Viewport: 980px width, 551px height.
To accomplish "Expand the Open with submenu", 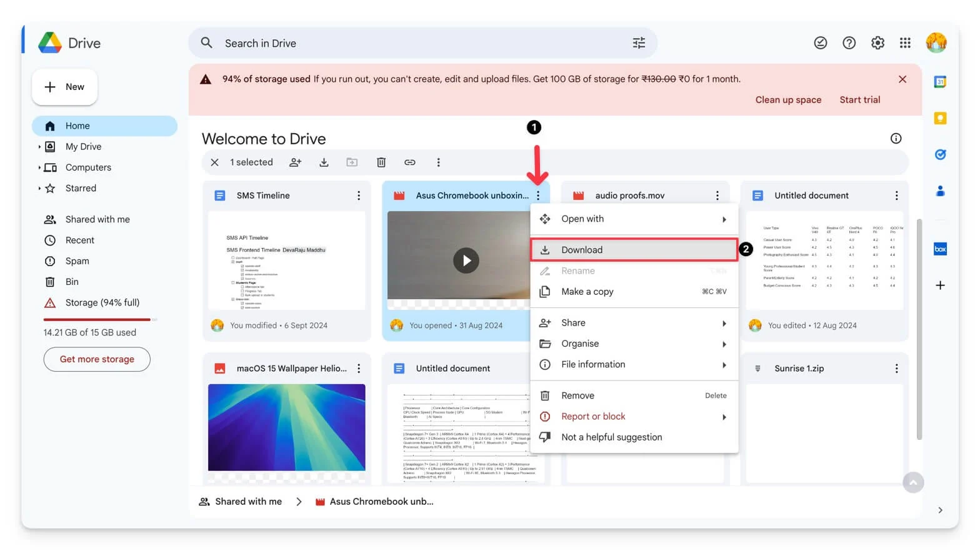I will pos(724,219).
